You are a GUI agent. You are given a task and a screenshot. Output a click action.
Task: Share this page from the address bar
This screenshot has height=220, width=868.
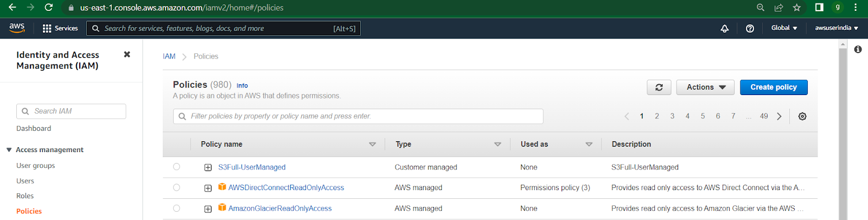pos(778,8)
